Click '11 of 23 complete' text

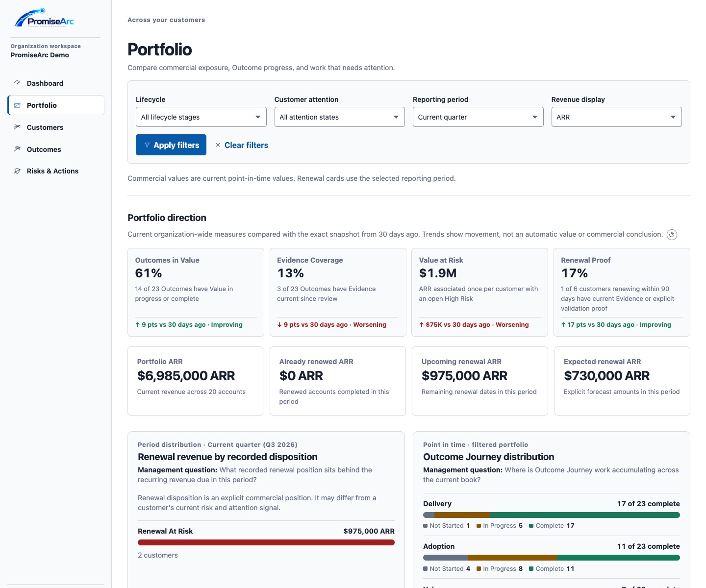[649, 546]
